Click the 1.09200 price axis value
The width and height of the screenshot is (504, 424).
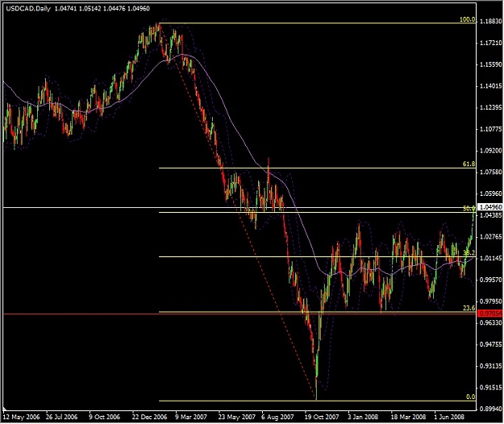pyautogui.click(x=490, y=151)
